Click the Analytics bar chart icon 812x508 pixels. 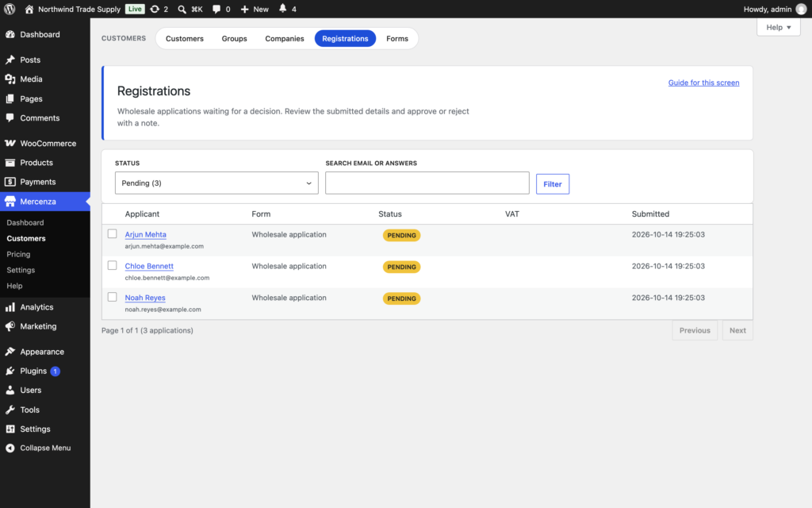point(10,307)
